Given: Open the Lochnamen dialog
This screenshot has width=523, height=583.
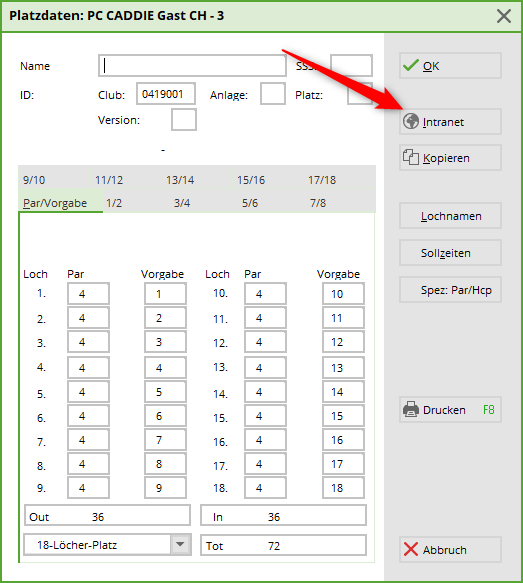Looking at the screenshot, I should [x=451, y=216].
